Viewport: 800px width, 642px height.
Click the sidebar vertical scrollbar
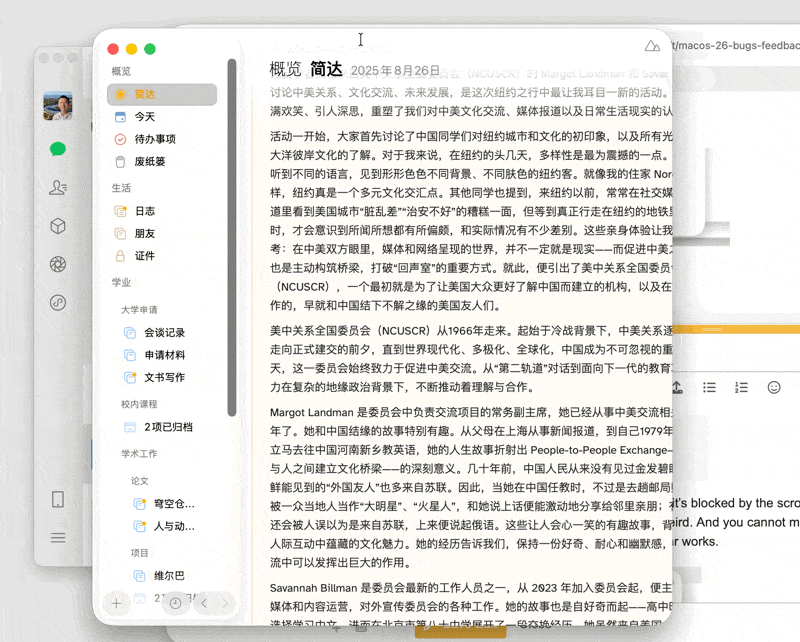click(x=232, y=240)
